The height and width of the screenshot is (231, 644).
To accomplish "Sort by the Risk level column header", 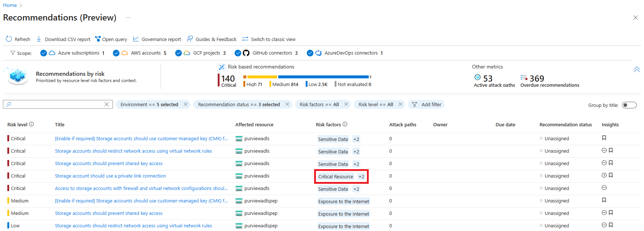I will coord(17,124).
